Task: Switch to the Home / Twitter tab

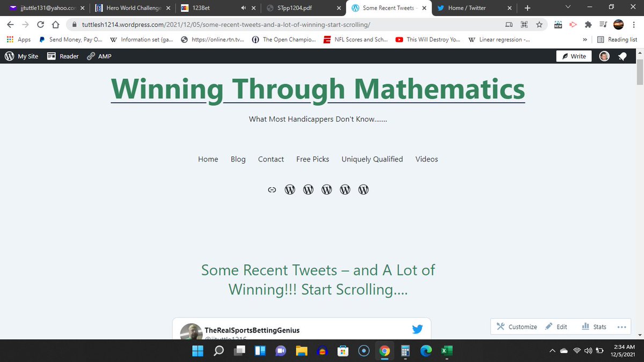Action: [x=475, y=8]
